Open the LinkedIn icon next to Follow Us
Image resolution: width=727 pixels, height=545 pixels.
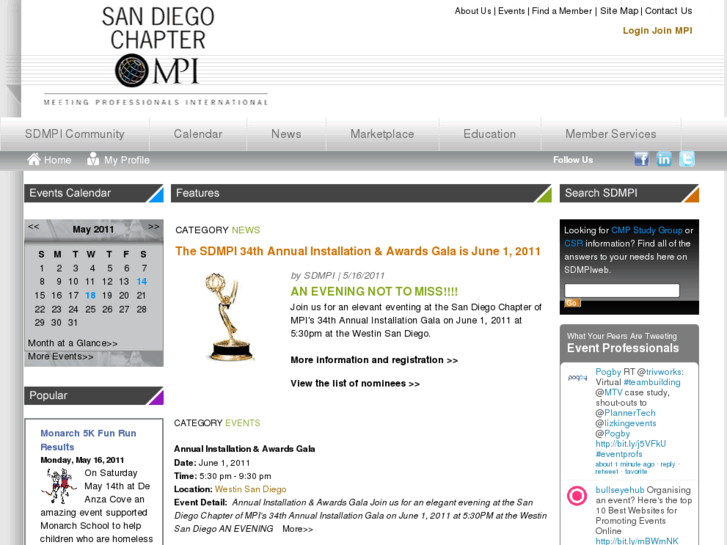(664, 159)
